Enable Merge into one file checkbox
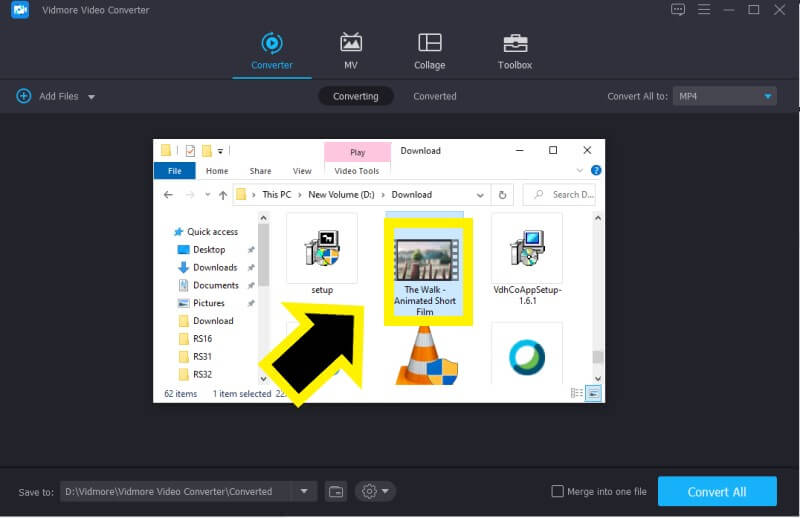Image resolution: width=800 pixels, height=518 pixels. [558, 491]
